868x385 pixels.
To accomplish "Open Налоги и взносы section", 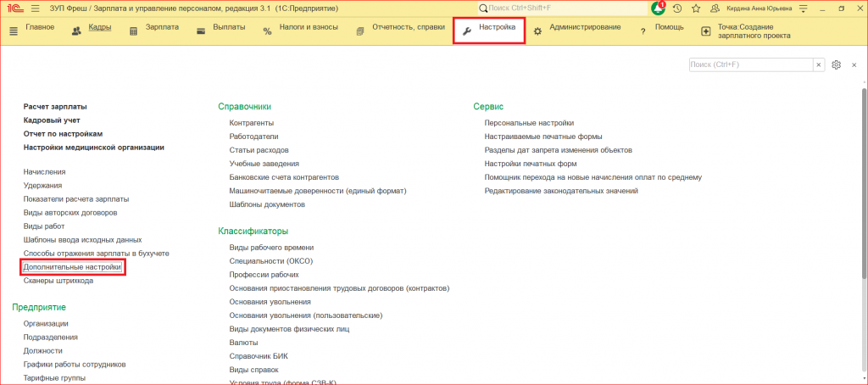I will click(x=309, y=27).
